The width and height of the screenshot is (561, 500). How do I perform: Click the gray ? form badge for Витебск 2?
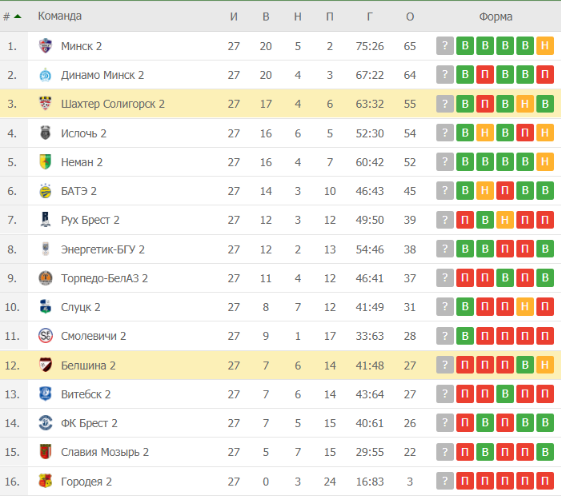tap(445, 394)
